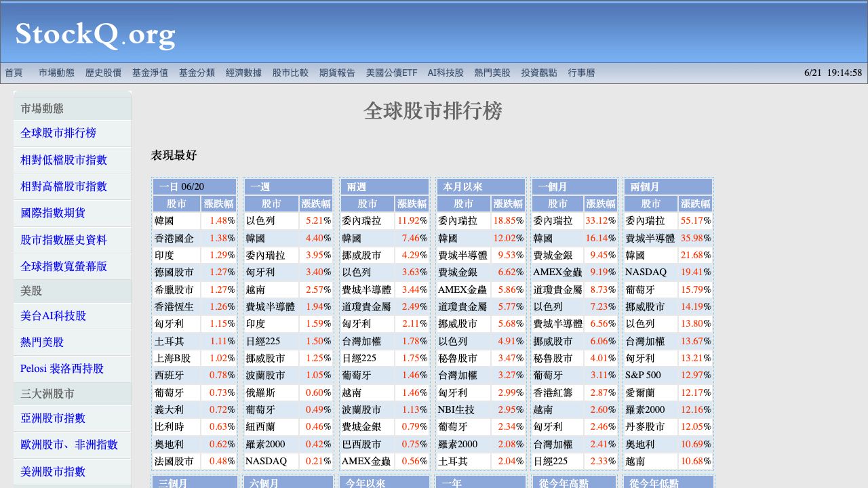Click 相對低檔股市指數 in the sidebar
This screenshot has width=868, height=488.
[x=64, y=160]
